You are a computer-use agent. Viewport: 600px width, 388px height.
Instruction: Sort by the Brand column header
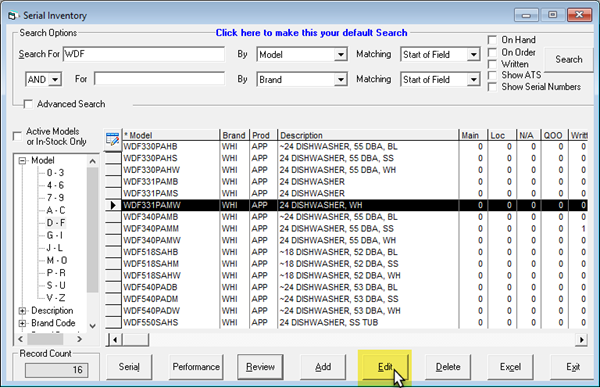[x=234, y=135]
